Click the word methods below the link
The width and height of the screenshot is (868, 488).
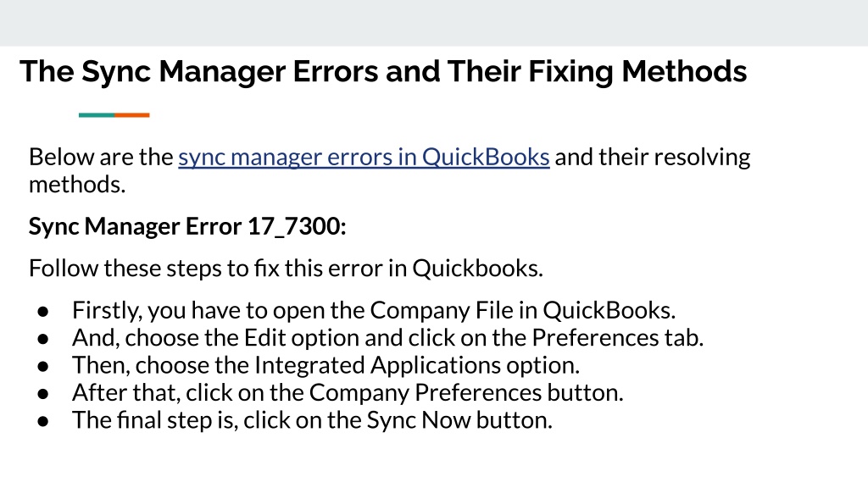tap(77, 185)
